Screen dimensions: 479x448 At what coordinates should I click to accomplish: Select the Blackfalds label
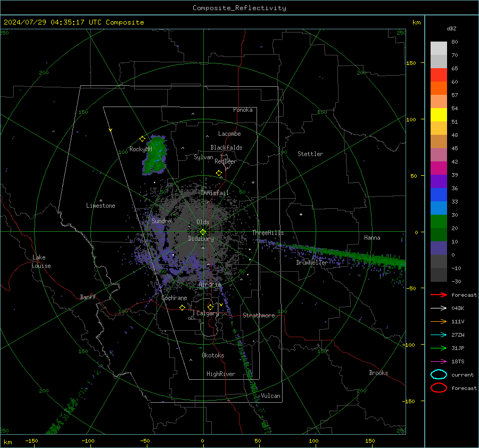[226, 148]
